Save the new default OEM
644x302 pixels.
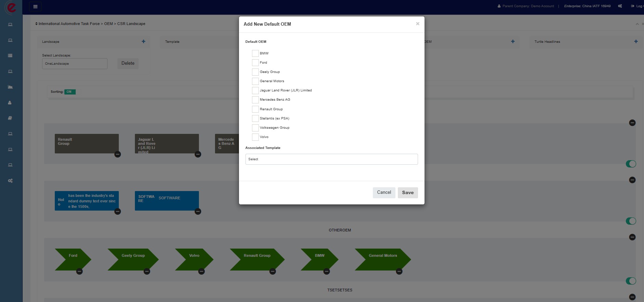(x=408, y=192)
